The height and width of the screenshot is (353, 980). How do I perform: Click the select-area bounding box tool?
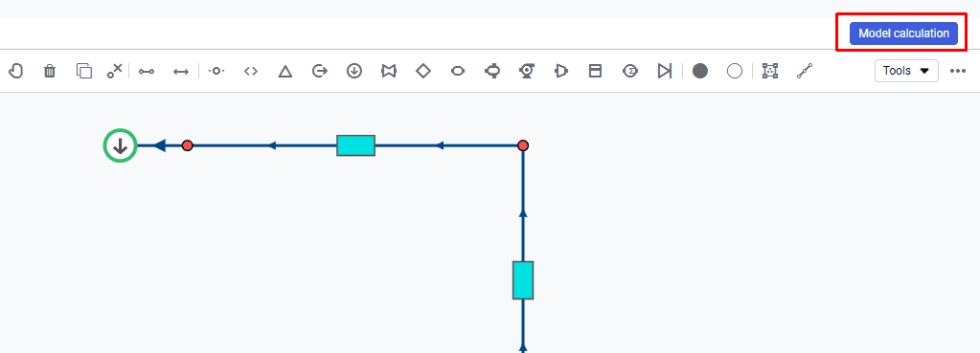tap(770, 71)
